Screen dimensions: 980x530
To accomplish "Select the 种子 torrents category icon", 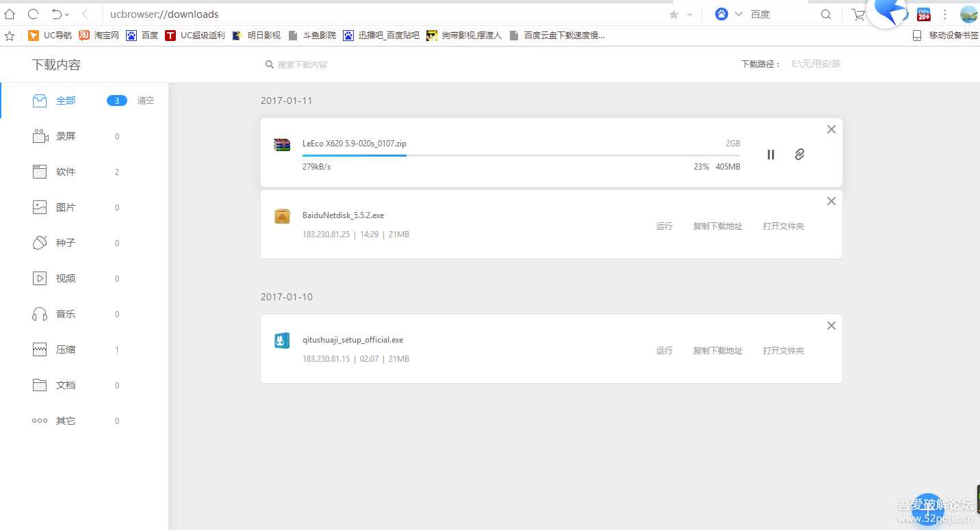I will (39, 243).
